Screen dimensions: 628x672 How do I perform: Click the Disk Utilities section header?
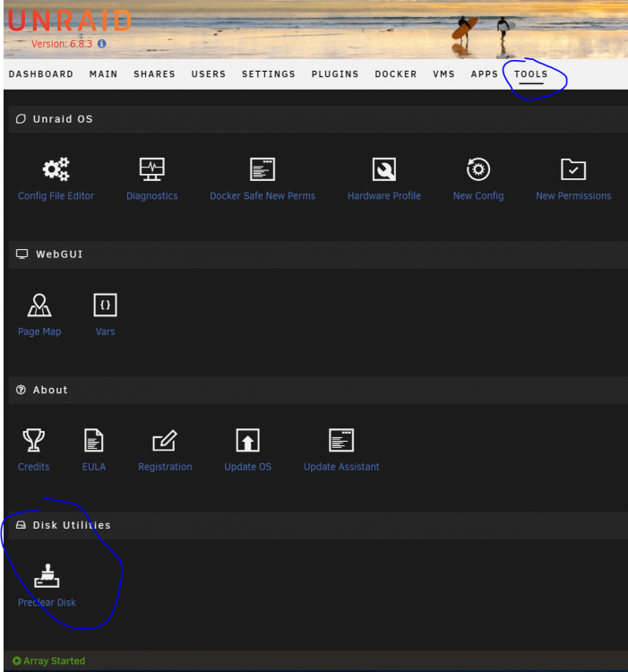[318, 525]
